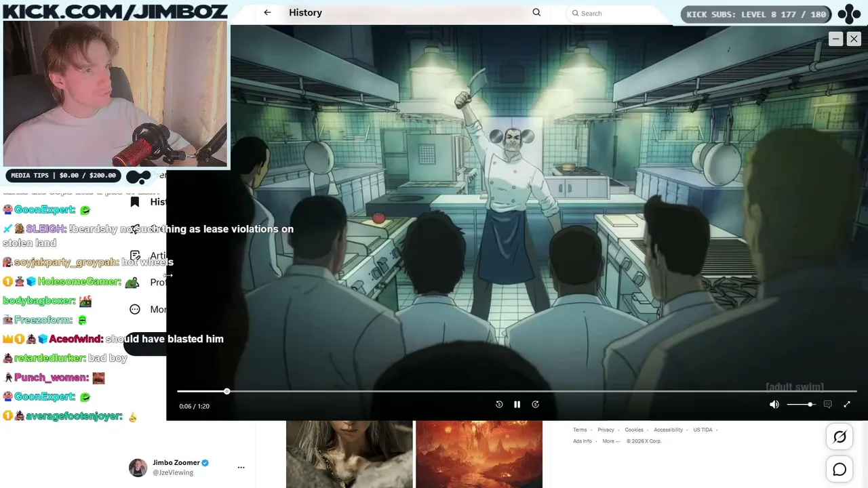868x488 pixels.
Task: Pause the video with the pause button
Action: click(517, 405)
